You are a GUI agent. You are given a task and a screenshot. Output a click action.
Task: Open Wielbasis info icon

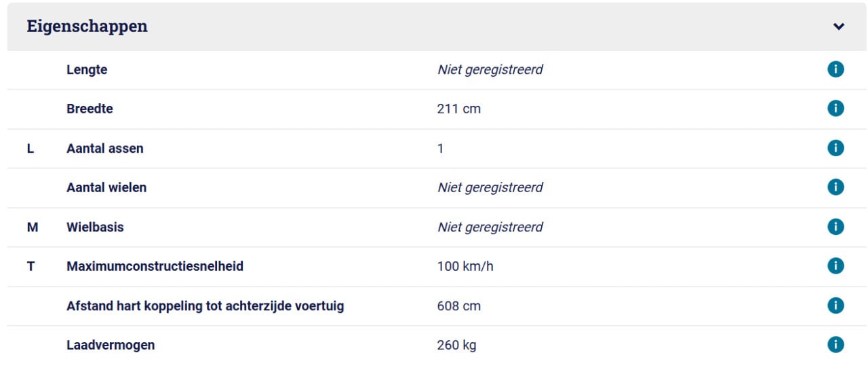[x=835, y=227]
